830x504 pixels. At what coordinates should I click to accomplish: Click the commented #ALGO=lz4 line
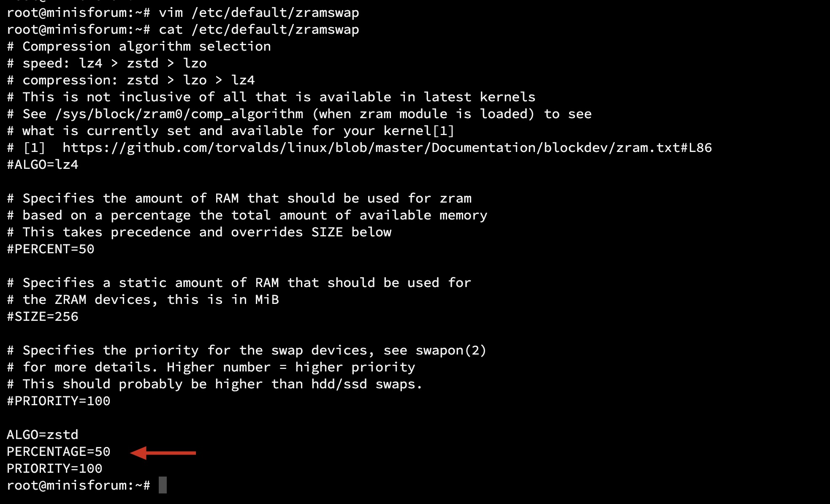pyautogui.click(x=43, y=164)
